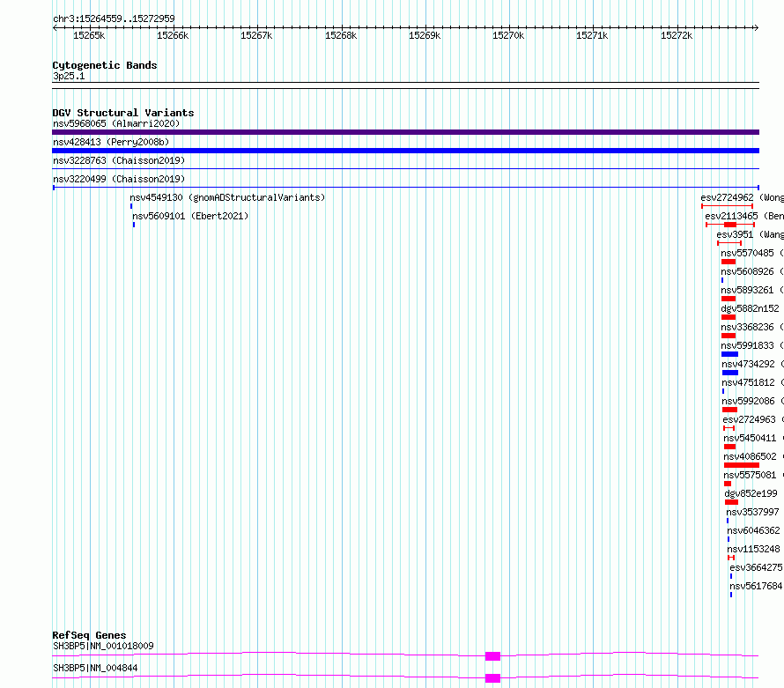784x688 pixels.
Task: Click the nsv428413 (Perry2008b) label
Action: [111, 142]
